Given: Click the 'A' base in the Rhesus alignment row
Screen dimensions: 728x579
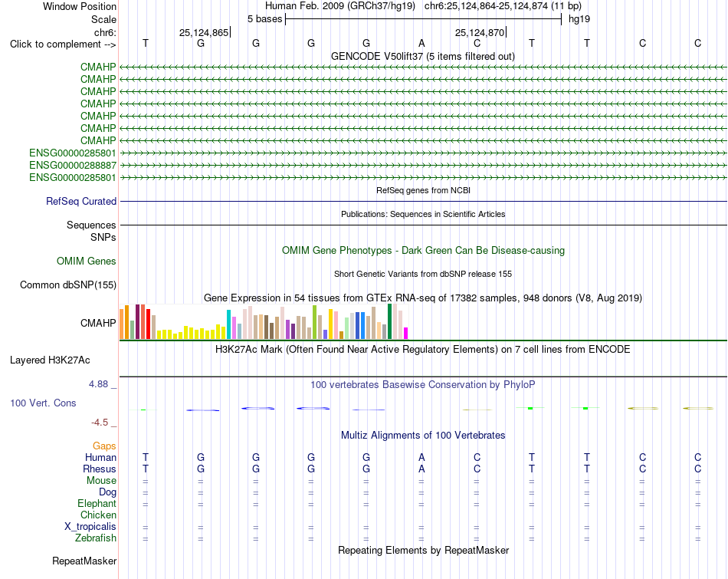Looking at the screenshot, I should [x=421, y=469].
